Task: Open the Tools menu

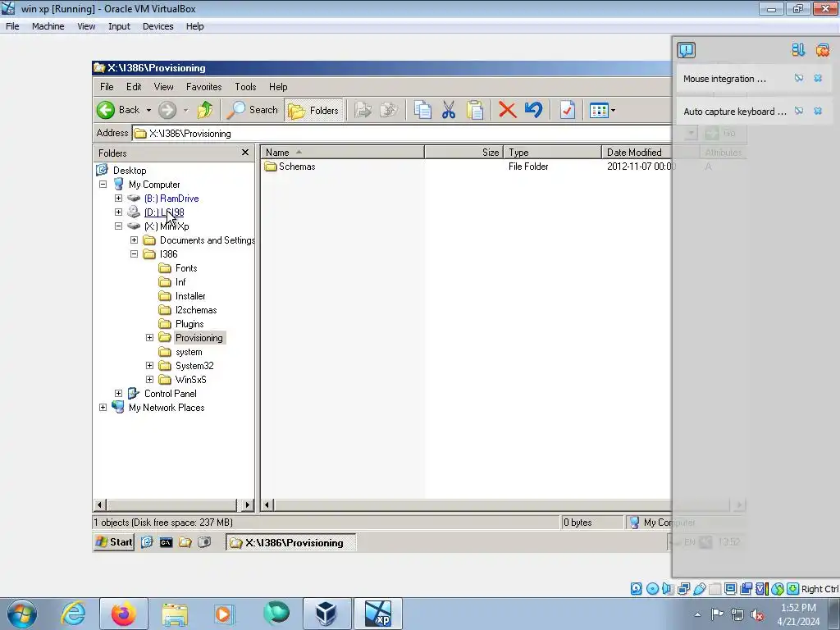Action: tap(245, 87)
